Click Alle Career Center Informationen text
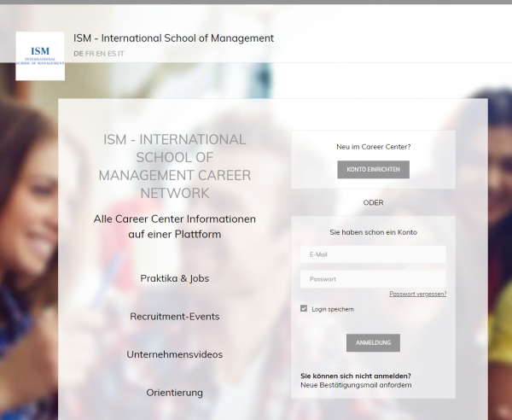 pos(175,226)
